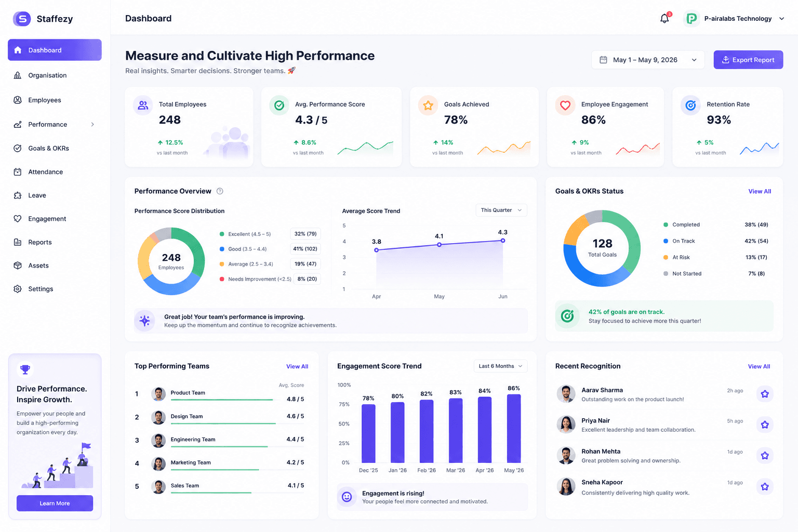The image size is (798, 532).
Task: Click star icon for Sneha Kapoor recognition
Action: 765,487
